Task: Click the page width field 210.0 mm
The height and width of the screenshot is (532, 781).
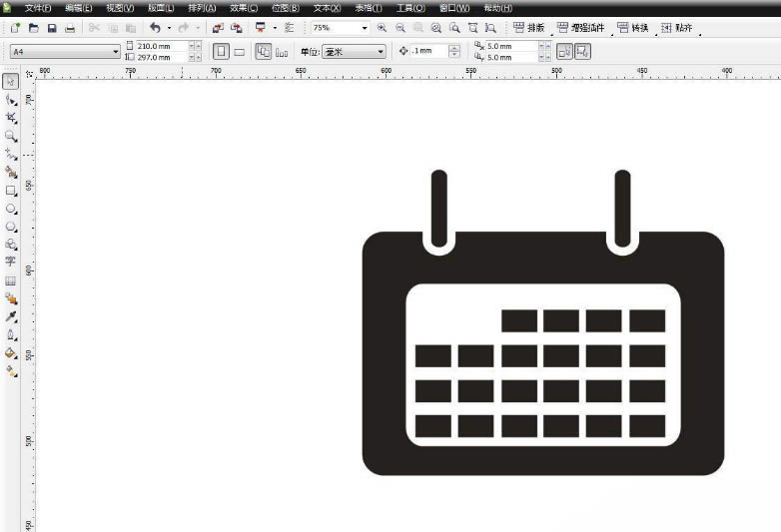Action: (x=161, y=46)
